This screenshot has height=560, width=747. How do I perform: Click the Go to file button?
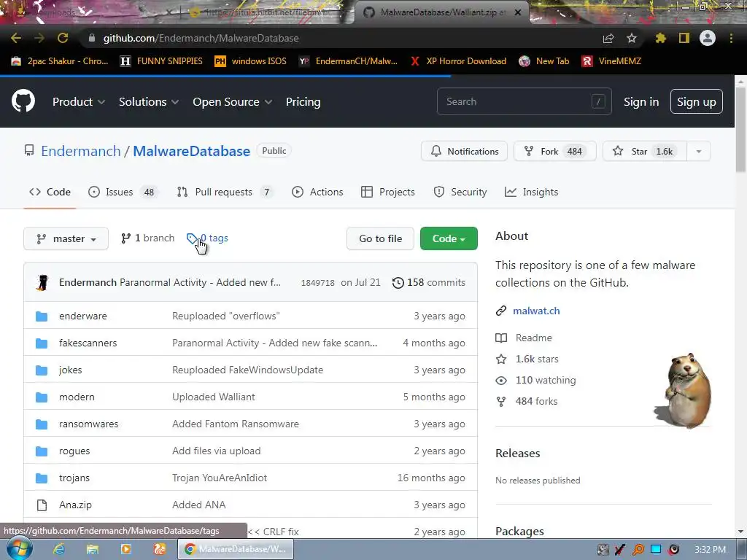[x=381, y=238]
